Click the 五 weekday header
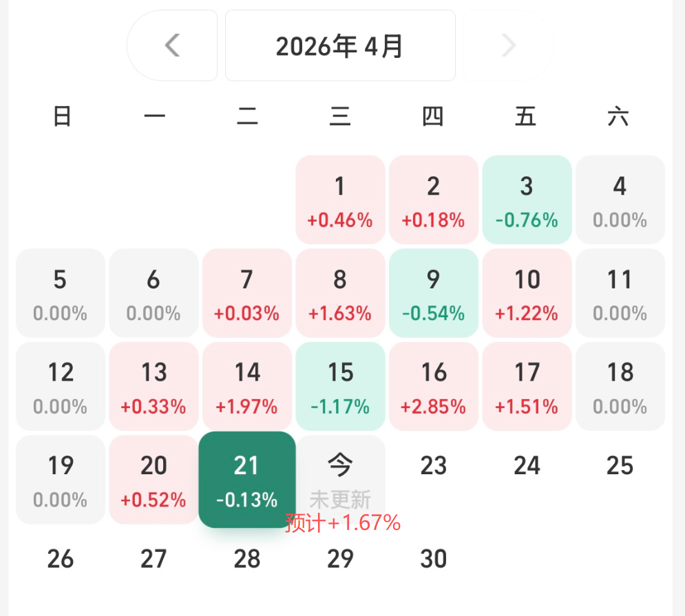 [x=525, y=116]
